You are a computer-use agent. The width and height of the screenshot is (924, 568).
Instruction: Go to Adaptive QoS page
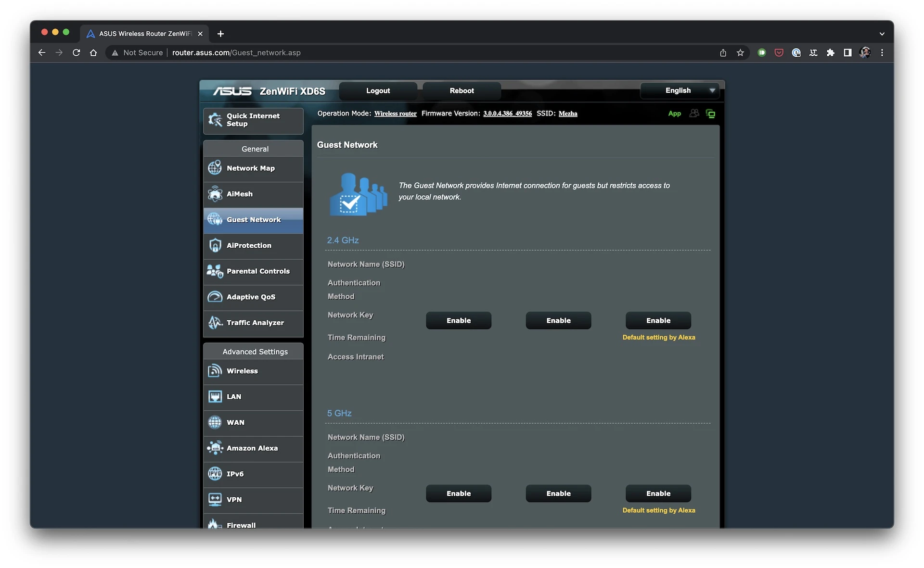253,297
